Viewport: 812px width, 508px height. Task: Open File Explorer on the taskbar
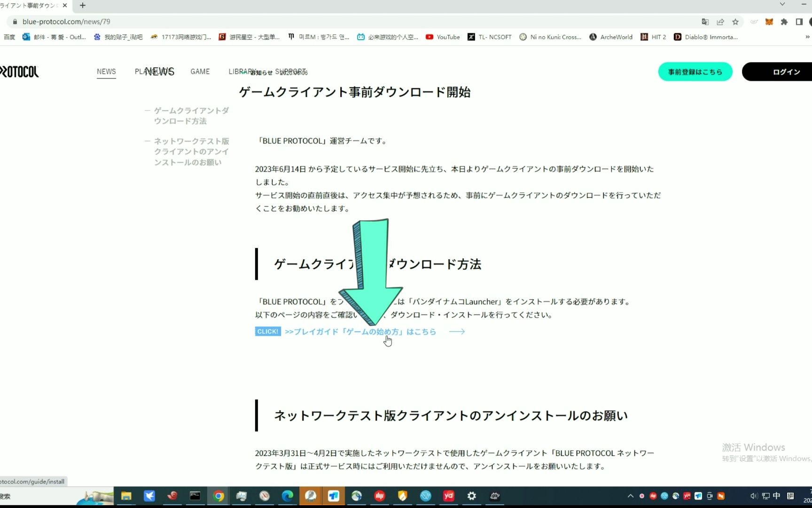pyautogui.click(x=126, y=496)
